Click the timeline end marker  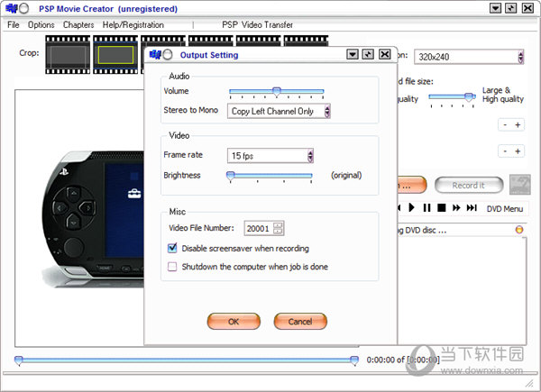coord(354,360)
